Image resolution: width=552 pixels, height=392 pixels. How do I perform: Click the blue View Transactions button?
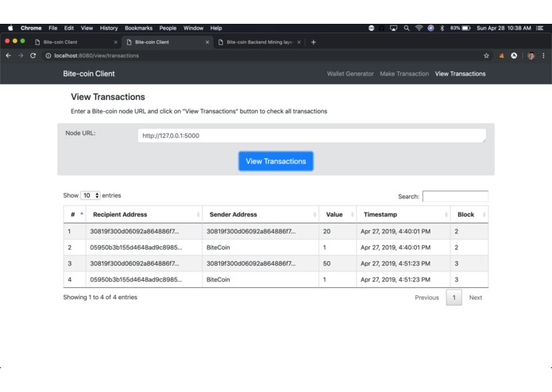click(276, 161)
